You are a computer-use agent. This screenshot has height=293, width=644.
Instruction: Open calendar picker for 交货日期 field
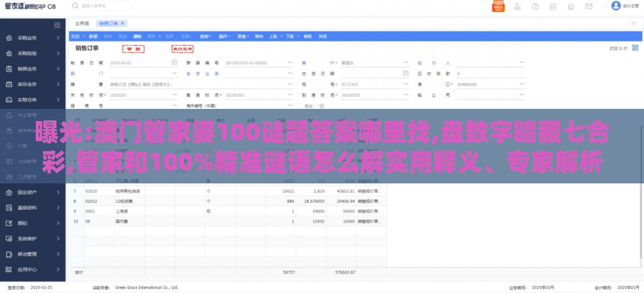[406, 73]
